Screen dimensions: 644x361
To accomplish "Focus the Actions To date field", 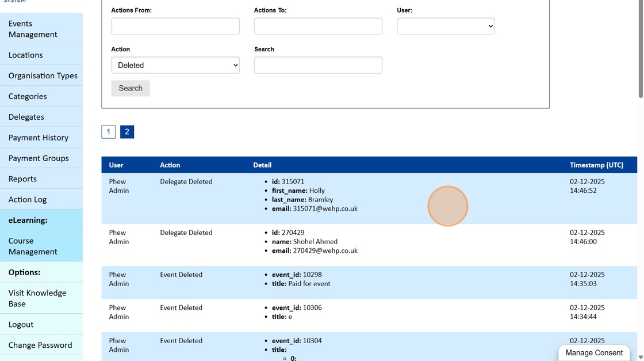I will 318,26.
